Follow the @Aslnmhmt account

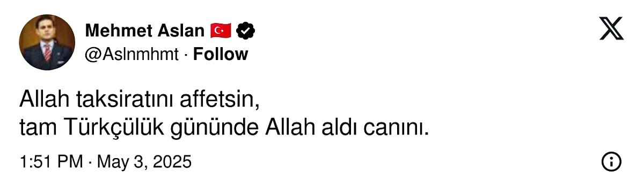[x=221, y=54]
